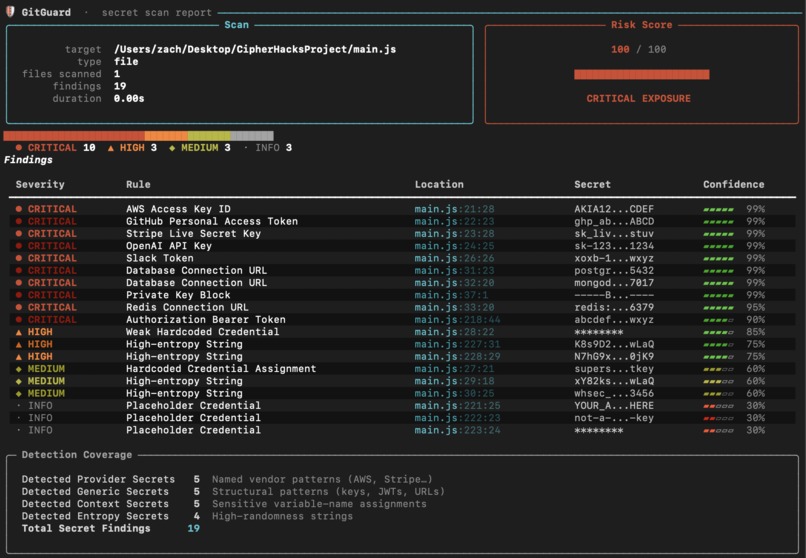Click the GitGuard shield logo icon
Screen dimensions: 806x558
pos(10,11)
